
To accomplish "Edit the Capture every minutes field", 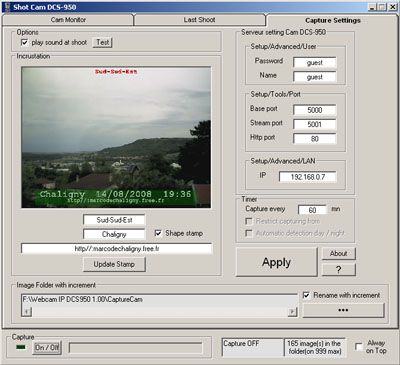I will click(312, 210).
